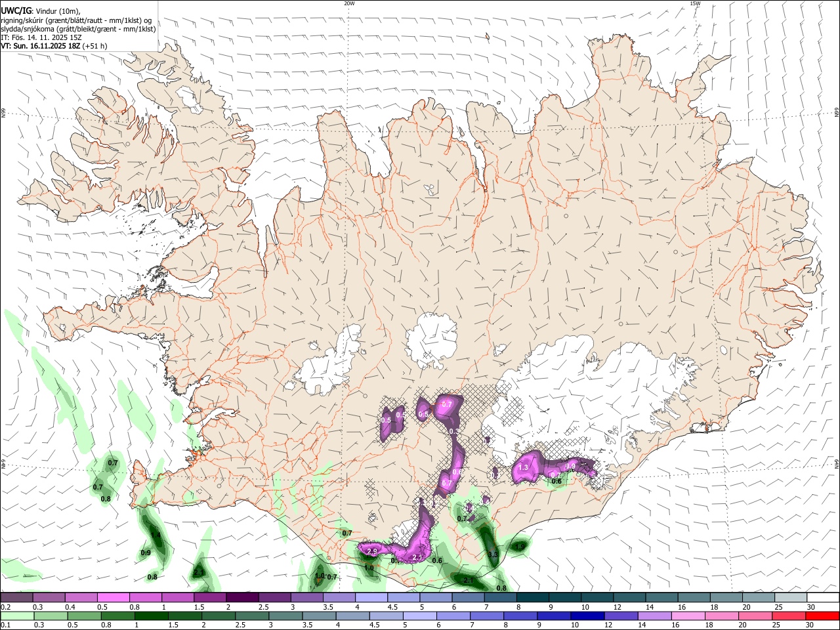
Task: Pick the swatch between 10 and 12 in the lower legend row
Action: (587, 616)
